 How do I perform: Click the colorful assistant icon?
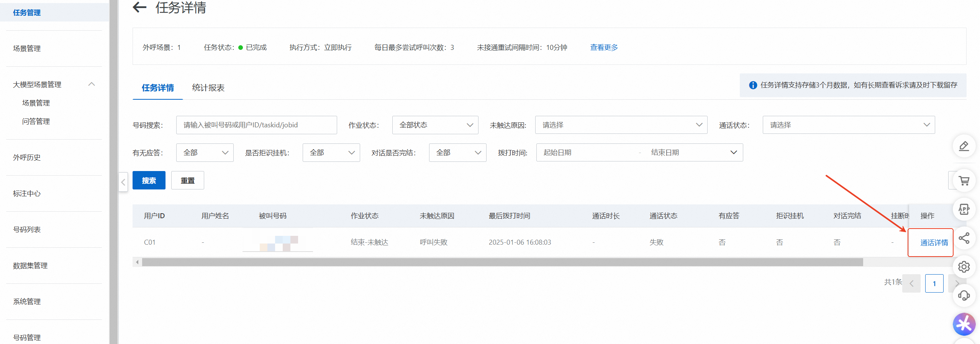click(x=964, y=324)
